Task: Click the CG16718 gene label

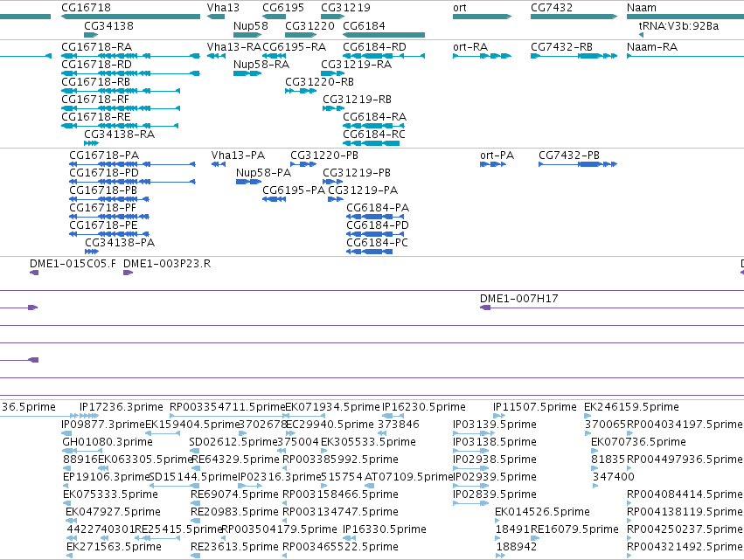Action: pyautogui.click(x=86, y=8)
